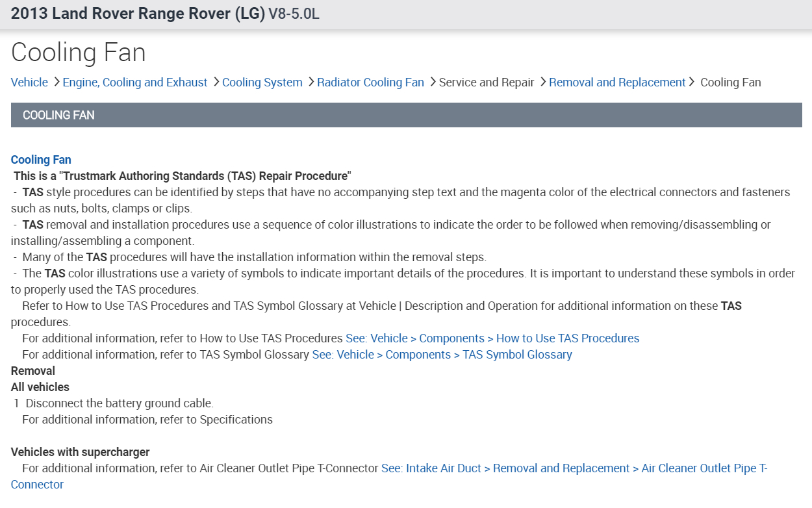Viewport: 812px width, 508px height.
Task: Click the gray COOLING FAN section header bar
Action: 406,115
